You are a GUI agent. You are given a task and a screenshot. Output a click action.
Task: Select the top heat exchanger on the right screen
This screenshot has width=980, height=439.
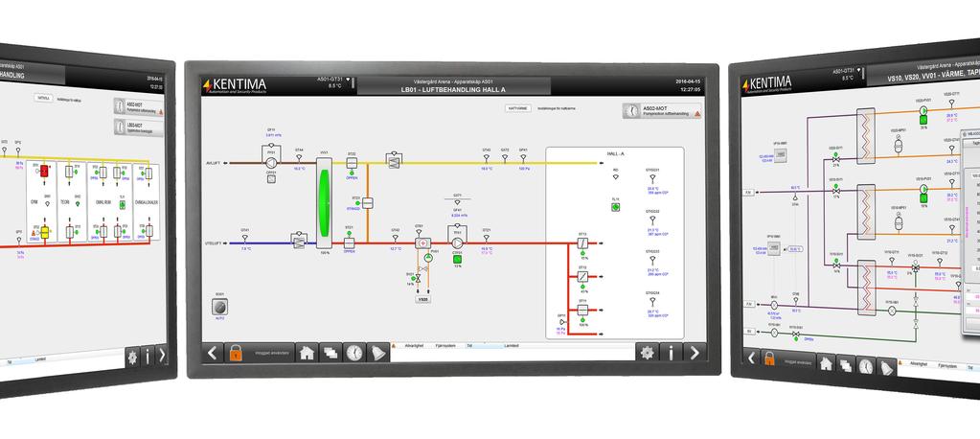click(866, 135)
